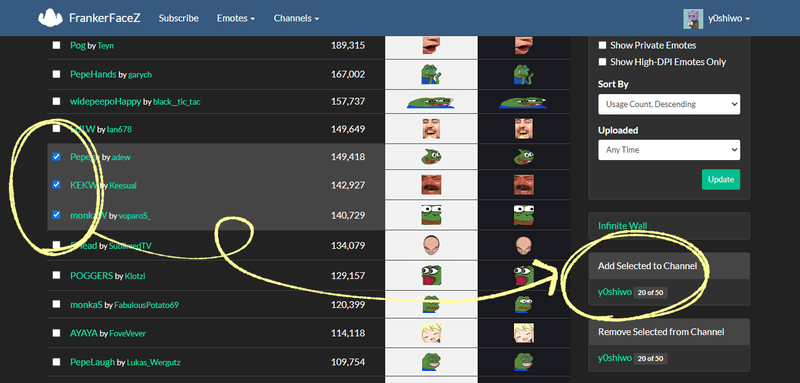Open the widepeepoHappy emote page
This screenshot has height=383, width=800.
[105, 101]
